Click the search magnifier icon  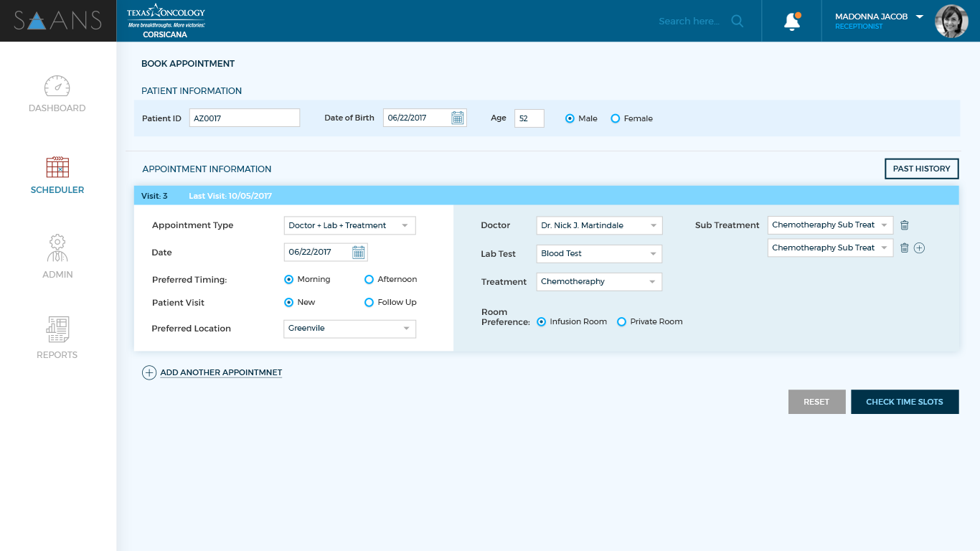(737, 21)
